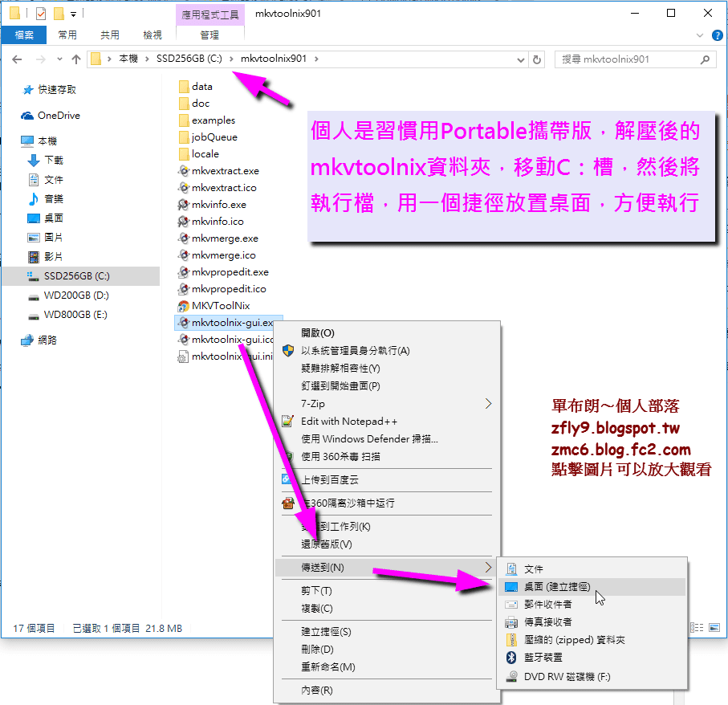Image resolution: width=728 pixels, height=705 pixels.
Task: Select mkvmerge.exe file
Action: tap(218, 238)
